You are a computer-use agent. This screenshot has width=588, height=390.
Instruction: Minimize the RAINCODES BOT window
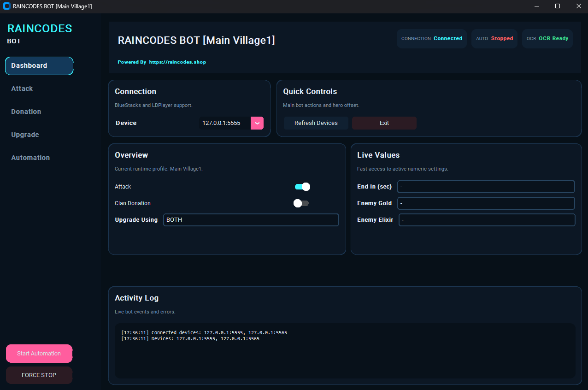536,6
